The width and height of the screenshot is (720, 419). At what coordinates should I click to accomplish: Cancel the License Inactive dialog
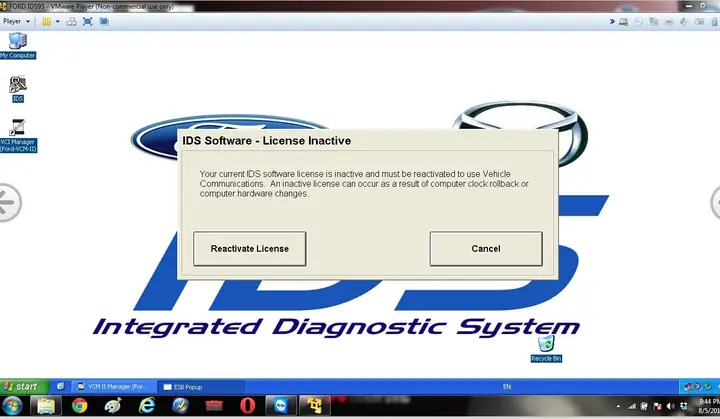pyautogui.click(x=486, y=249)
